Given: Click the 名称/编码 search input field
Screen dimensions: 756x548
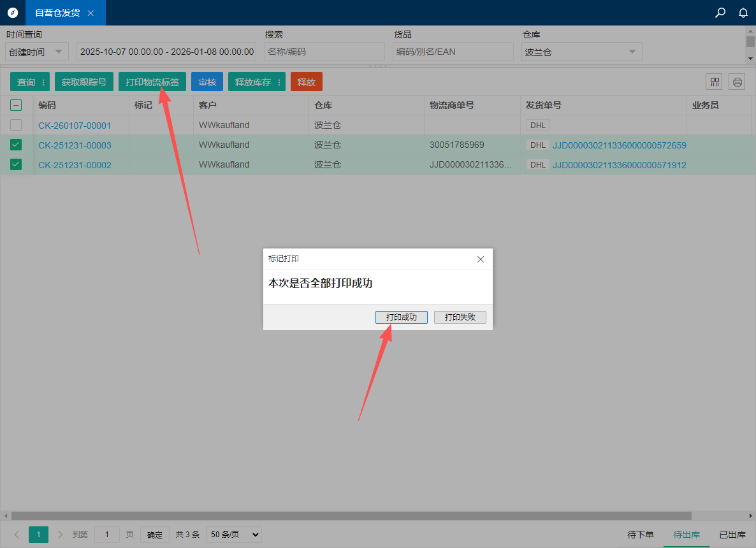Looking at the screenshot, I should click(324, 52).
